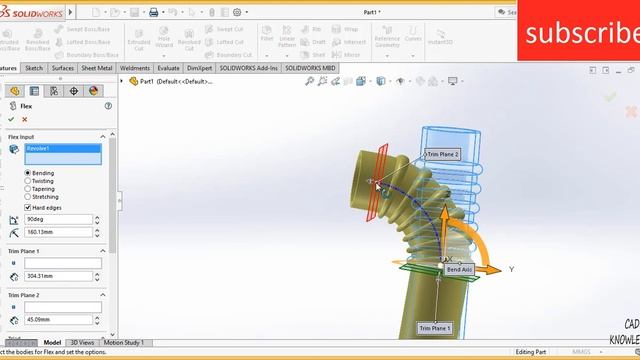Switch to the Sheet Metal tab

pyautogui.click(x=97, y=68)
